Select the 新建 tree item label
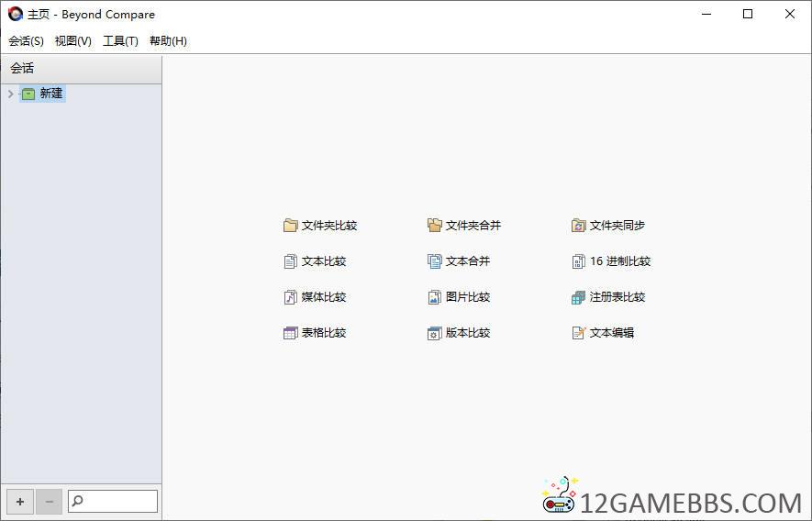This screenshot has width=812, height=521. click(x=51, y=94)
